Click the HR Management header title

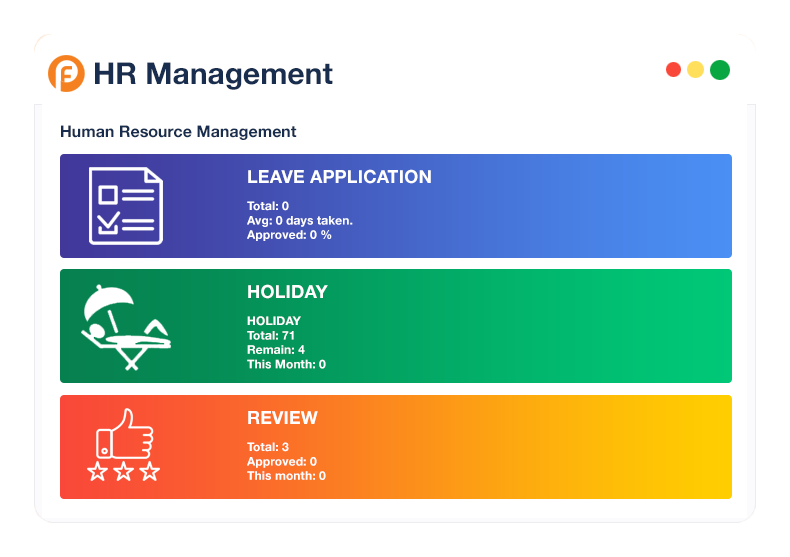213,74
